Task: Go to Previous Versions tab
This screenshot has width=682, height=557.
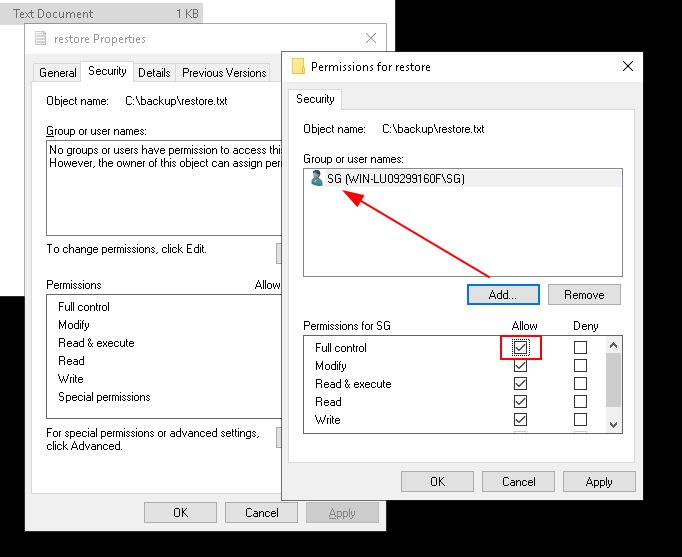Action: [x=224, y=73]
